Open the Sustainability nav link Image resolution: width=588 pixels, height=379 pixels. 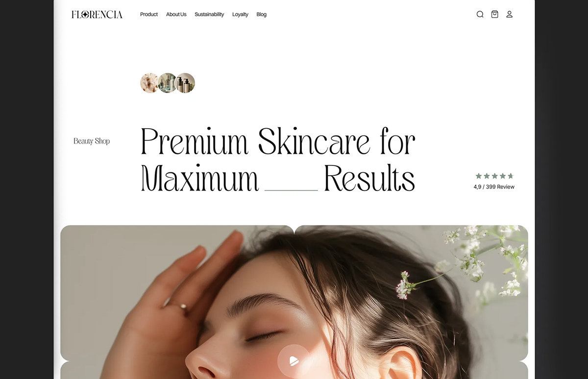209,15
